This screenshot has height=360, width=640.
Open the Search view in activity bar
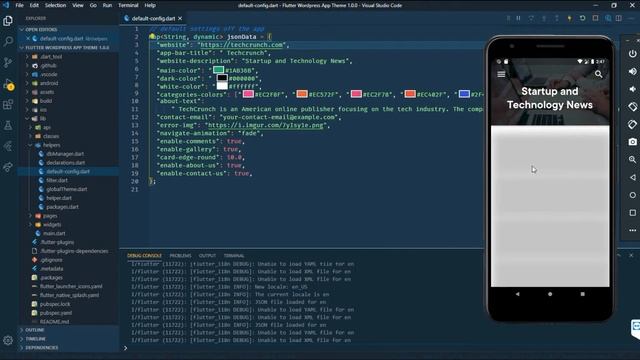pyautogui.click(x=8, y=41)
